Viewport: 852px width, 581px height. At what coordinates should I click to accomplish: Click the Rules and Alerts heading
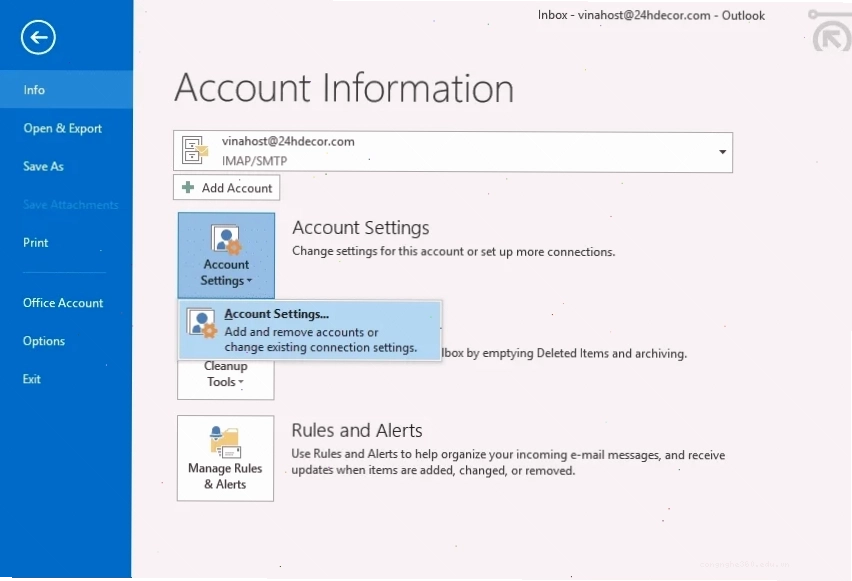(357, 430)
